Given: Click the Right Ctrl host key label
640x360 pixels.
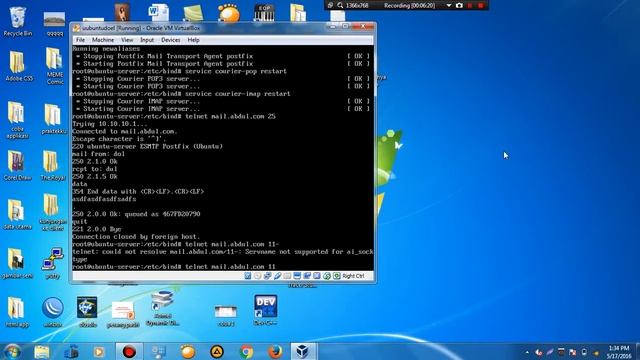Looking at the screenshot, I should click(353, 276).
